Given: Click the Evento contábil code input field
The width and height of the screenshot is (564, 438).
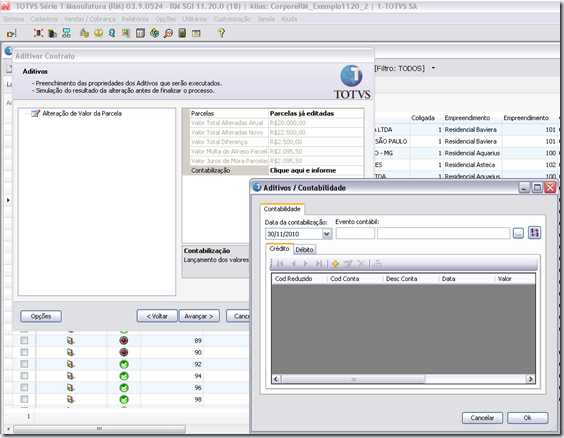Looking at the screenshot, I should coord(355,233).
